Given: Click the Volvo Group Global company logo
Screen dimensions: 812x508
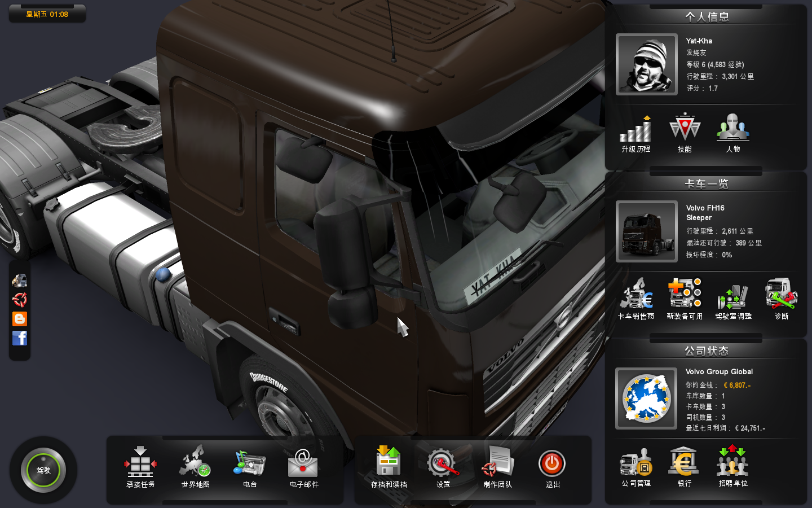Looking at the screenshot, I should coord(646,398).
